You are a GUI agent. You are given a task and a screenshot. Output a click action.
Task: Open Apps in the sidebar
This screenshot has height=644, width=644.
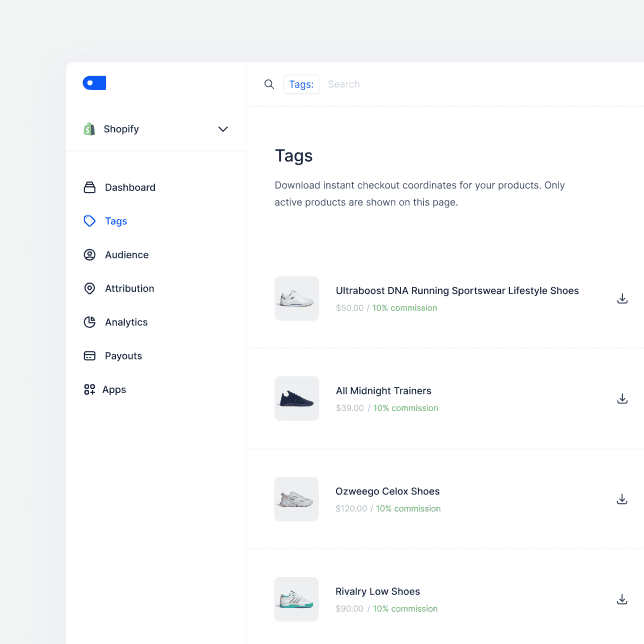click(x=114, y=390)
